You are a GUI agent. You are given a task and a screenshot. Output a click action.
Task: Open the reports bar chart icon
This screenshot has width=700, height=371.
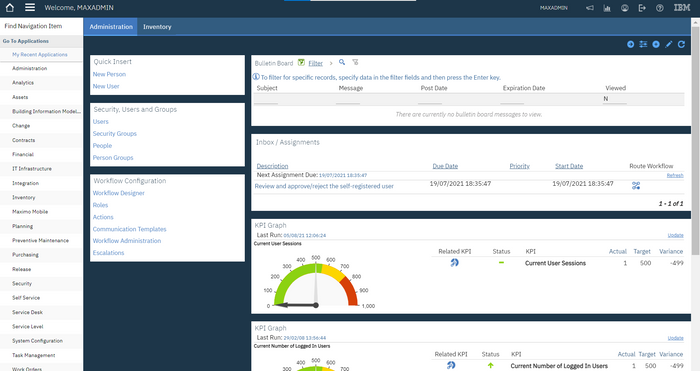(607, 8)
